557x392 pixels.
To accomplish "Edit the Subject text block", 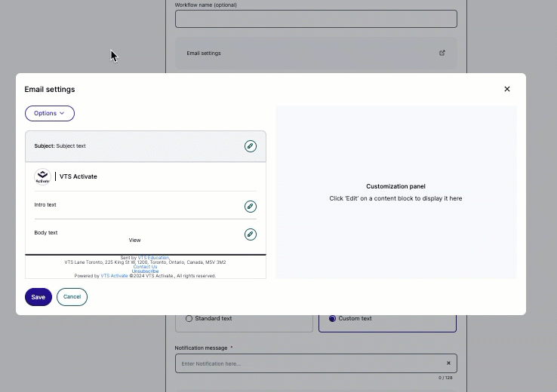I will click(x=251, y=146).
